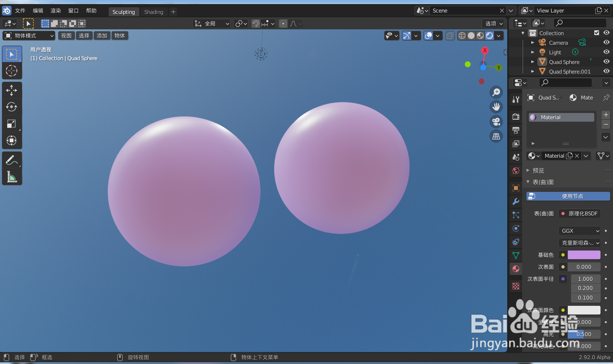Open the 编辑 edit menu
The image size is (613, 364).
[x=38, y=11]
